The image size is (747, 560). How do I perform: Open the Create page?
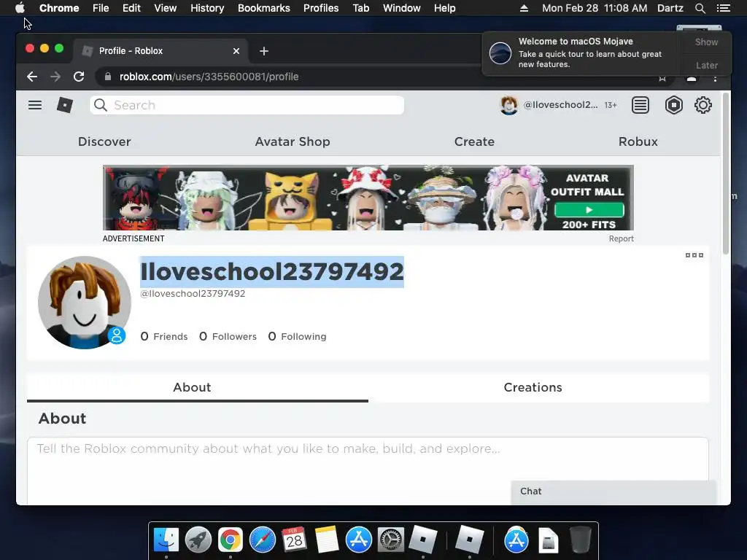pos(474,141)
